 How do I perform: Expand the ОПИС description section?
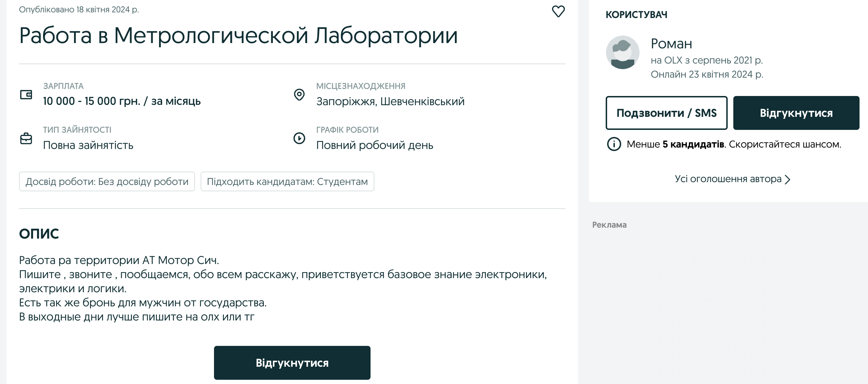coord(39,233)
